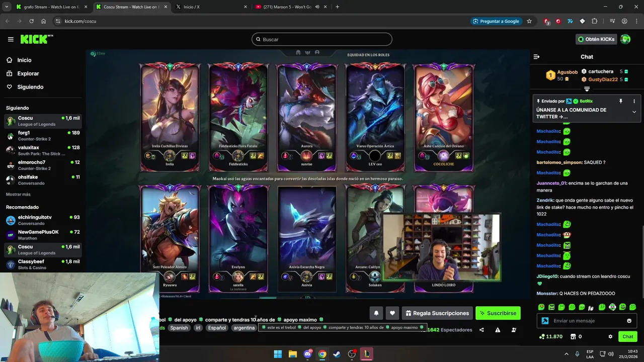Screen dimensions: 644x362
Task: Click the pin icon on pinned message
Action: (621, 101)
